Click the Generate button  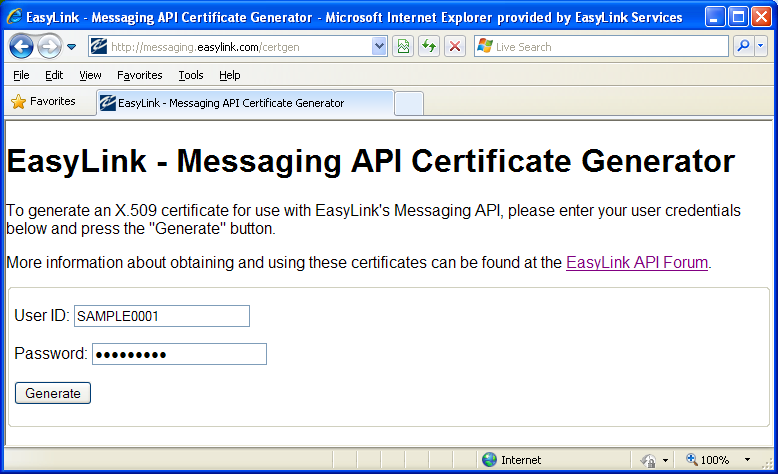[x=53, y=393]
